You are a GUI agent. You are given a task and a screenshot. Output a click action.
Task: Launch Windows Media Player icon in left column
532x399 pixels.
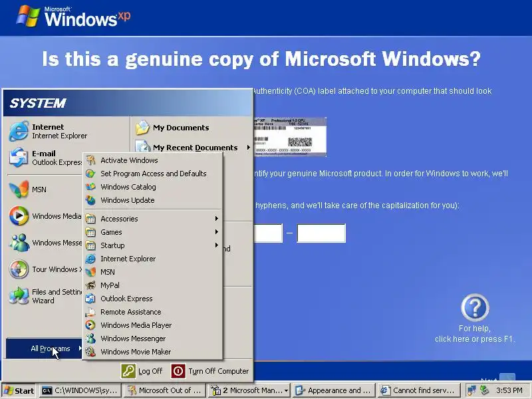click(19, 215)
